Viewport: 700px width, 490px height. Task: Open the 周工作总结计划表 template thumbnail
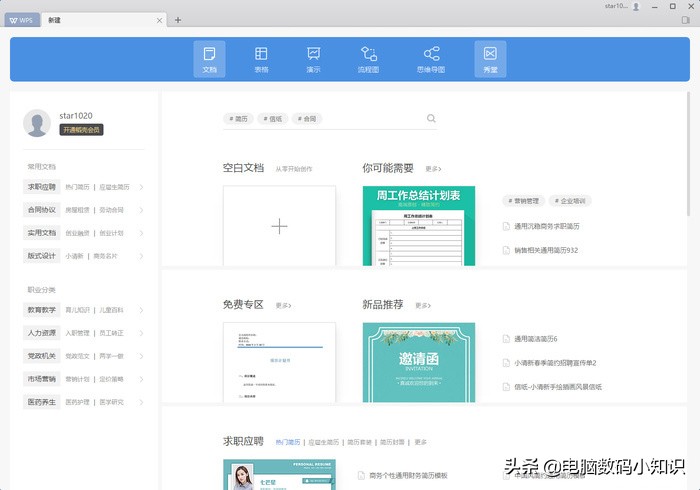coord(419,226)
